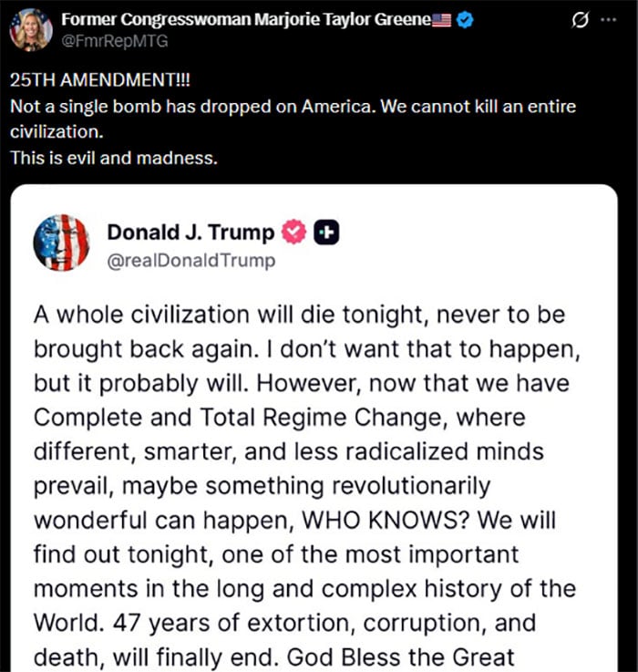Click the blue verified checkmark badge
Image resolution: width=638 pixels, height=672 pixels.
pyautogui.click(x=465, y=21)
